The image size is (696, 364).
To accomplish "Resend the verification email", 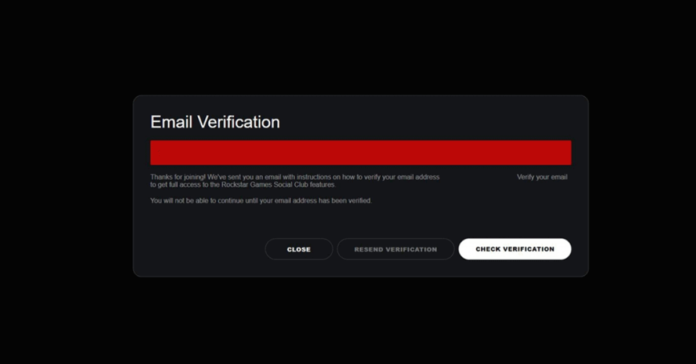I will pyautogui.click(x=395, y=249).
